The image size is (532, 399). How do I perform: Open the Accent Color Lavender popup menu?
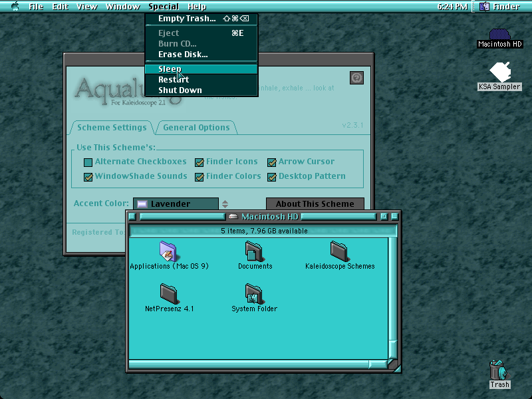[x=176, y=204]
